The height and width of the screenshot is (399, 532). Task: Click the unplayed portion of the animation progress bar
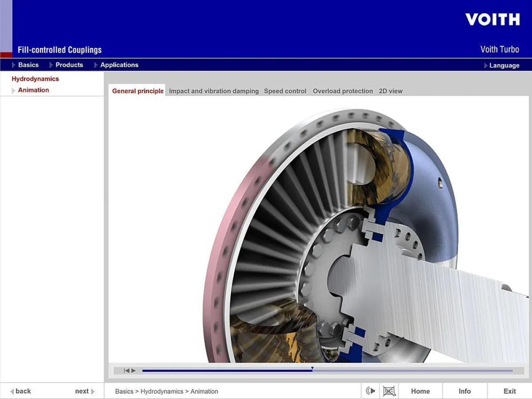(412, 371)
